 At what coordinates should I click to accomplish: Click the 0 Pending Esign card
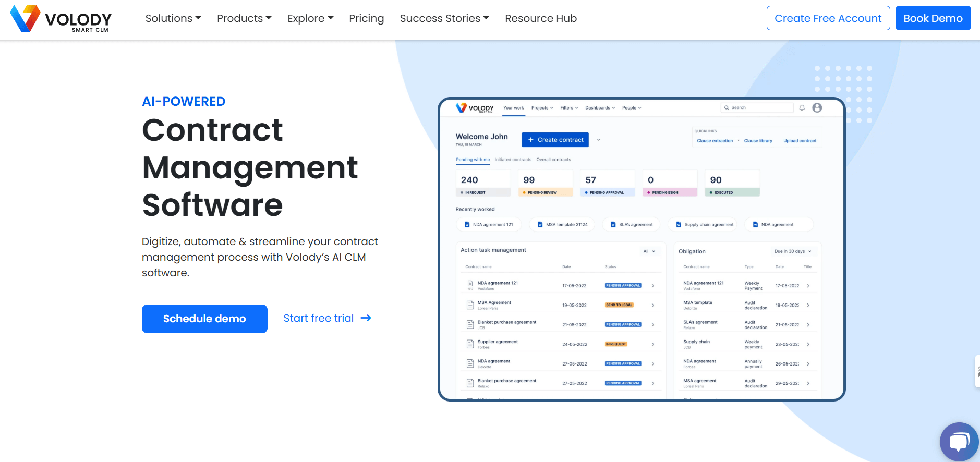coord(670,183)
